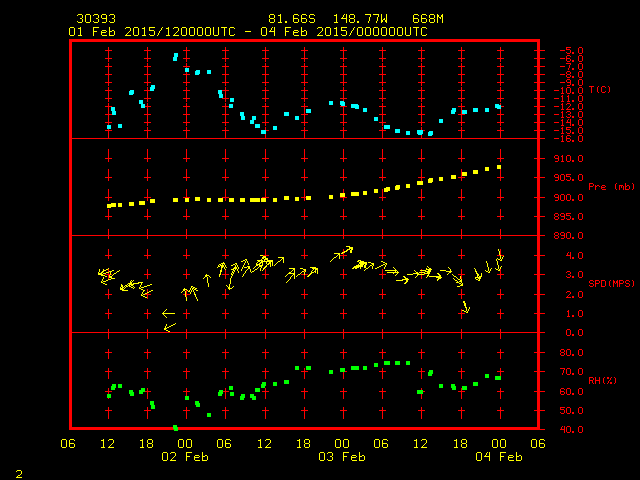Image resolution: width=640 pixels, height=480 pixels.
Task: Click the 0.0 wind speed tick label
Action: (574, 333)
